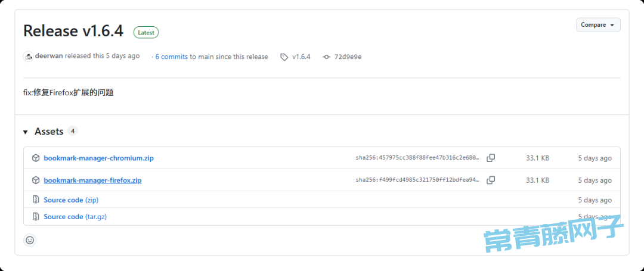This screenshot has width=644, height=271.
Task: Open commit 72d9e9e
Action: [348, 57]
